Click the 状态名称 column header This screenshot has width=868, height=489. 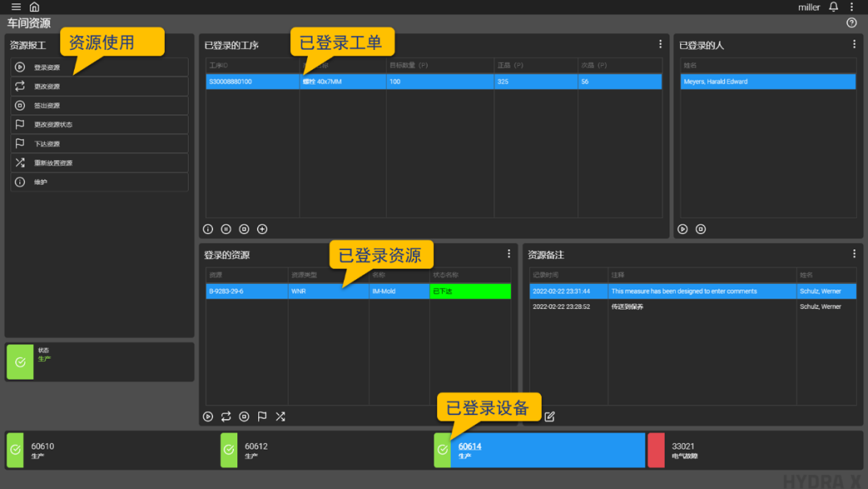coord(470,275)
